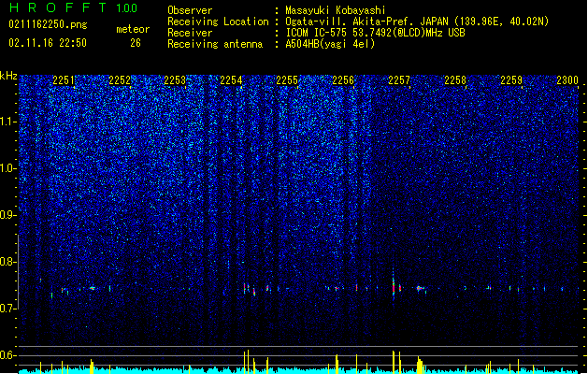Click the 2253 time marker
The height and width of the screenshot is (374, 588).
[175, 80]
